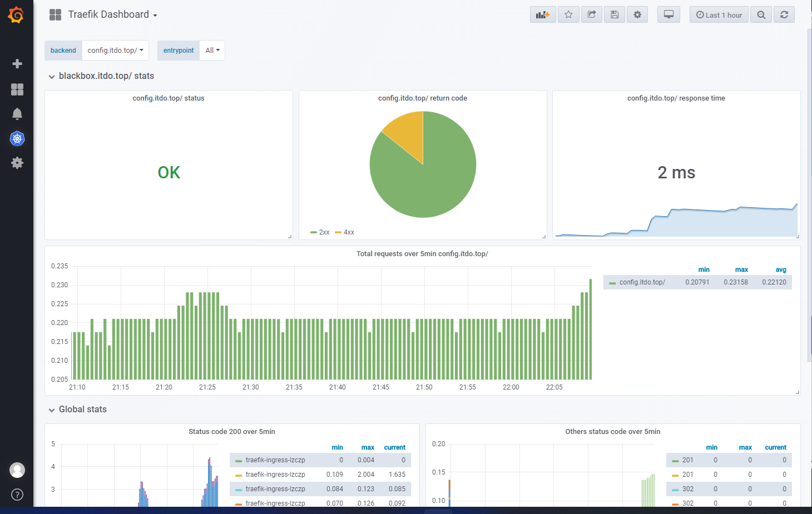Open the Dashboards grid icon in sidebar
812x514 pixels.
[17, 89]
